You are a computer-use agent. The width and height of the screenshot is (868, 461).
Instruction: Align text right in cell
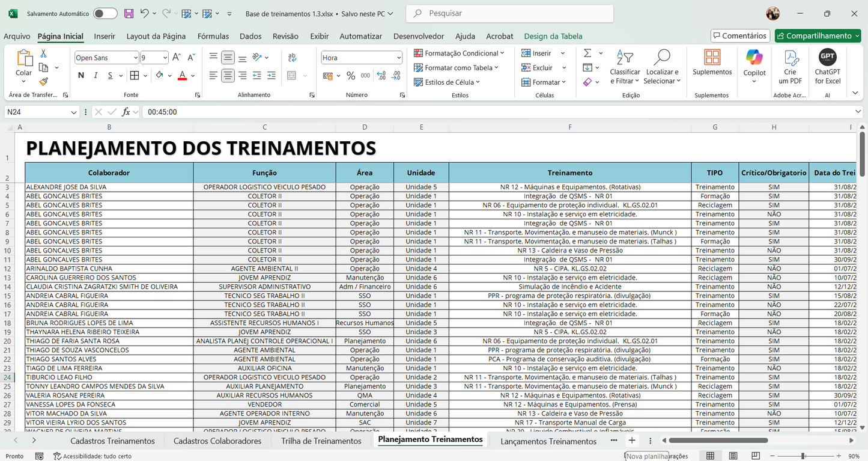pyautogui.click(x=242, y=76)
